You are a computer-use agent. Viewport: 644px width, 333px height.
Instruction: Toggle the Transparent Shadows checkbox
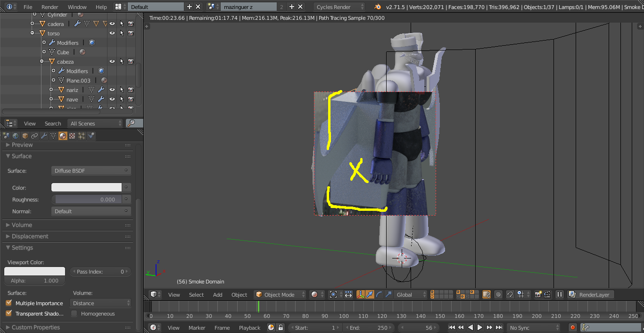[x=8, y=314]
